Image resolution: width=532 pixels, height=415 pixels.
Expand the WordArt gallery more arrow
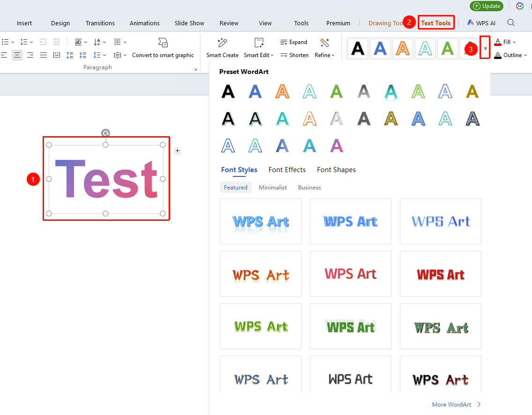(485, 48)
